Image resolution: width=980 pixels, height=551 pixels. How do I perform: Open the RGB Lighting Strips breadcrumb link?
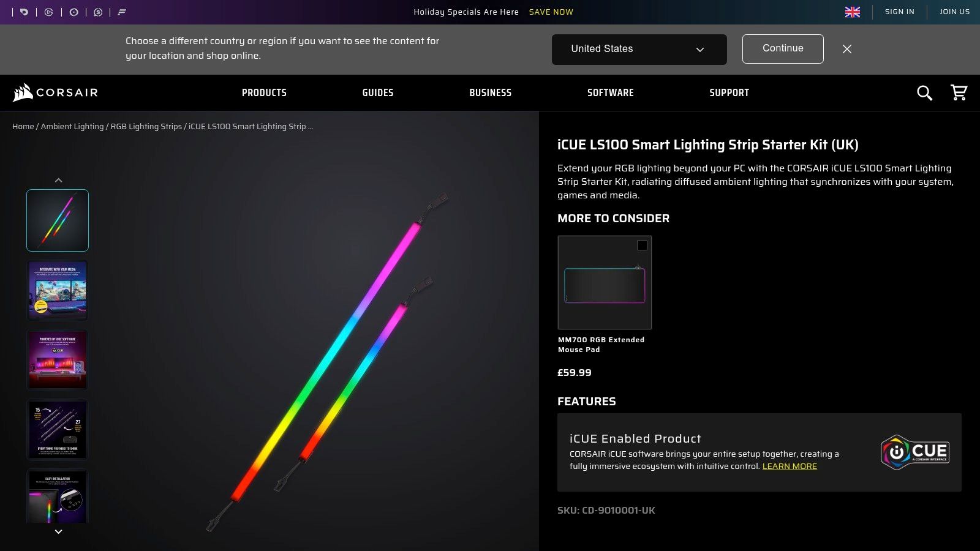pos(146,126)
